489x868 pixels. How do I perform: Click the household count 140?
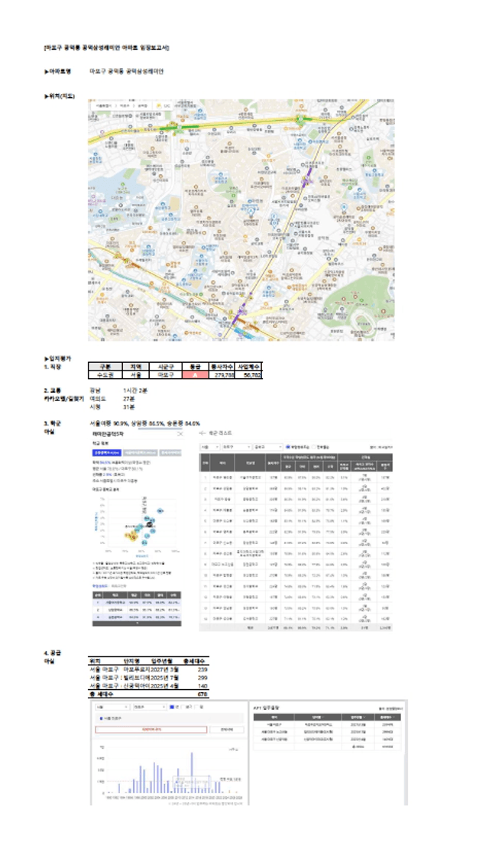click(x=202, y=686)
